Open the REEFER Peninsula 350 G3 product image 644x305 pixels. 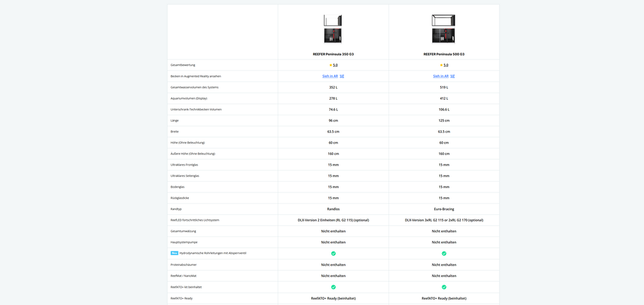333,29
